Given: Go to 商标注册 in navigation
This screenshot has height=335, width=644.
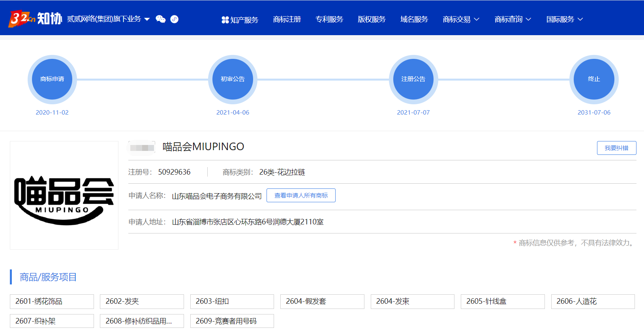Looking at the screenshot, I should pyautogui.click(x=287, y=19).
